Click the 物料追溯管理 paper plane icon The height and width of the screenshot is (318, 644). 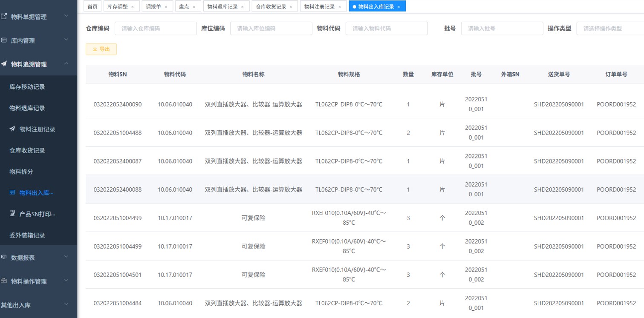pyautogui.click(x=4, y=64)
